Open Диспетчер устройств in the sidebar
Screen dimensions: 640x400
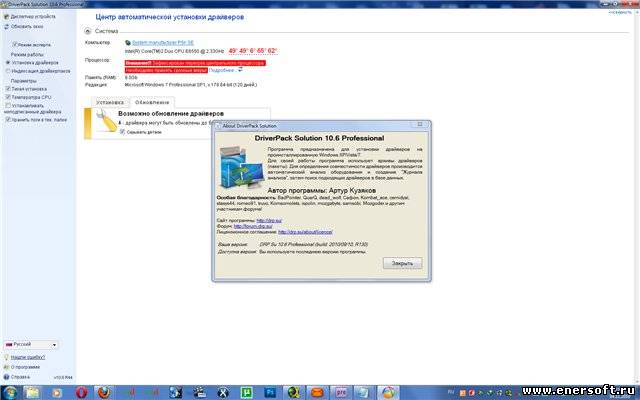click(x=29, y=17)
